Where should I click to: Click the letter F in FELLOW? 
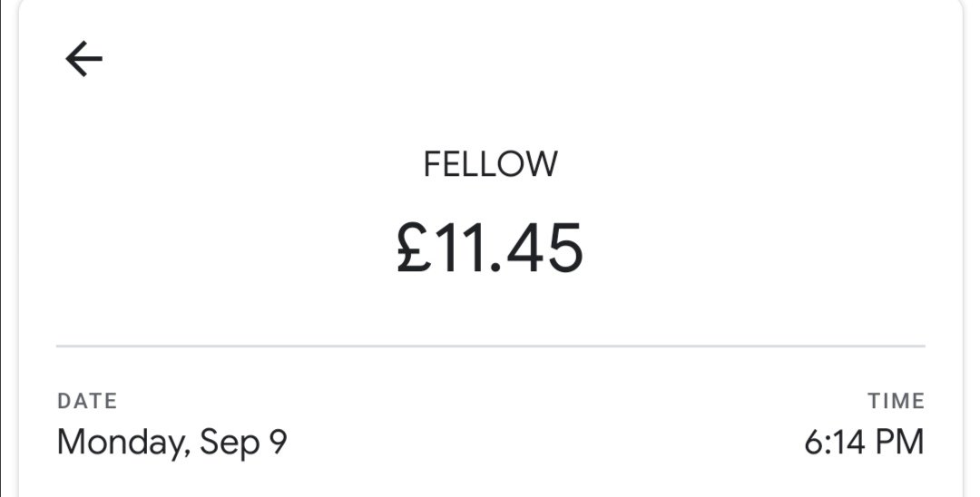coord(432,164)
